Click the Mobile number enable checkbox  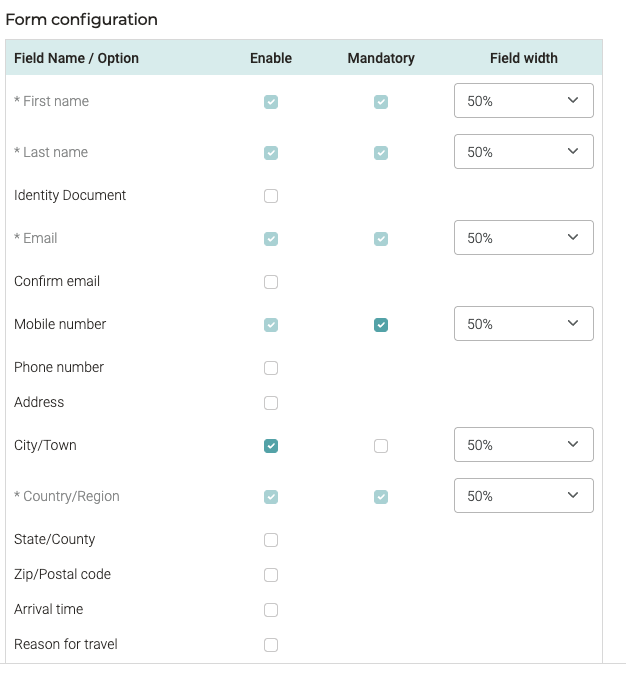pyautogui.click(x=271, y=325)
